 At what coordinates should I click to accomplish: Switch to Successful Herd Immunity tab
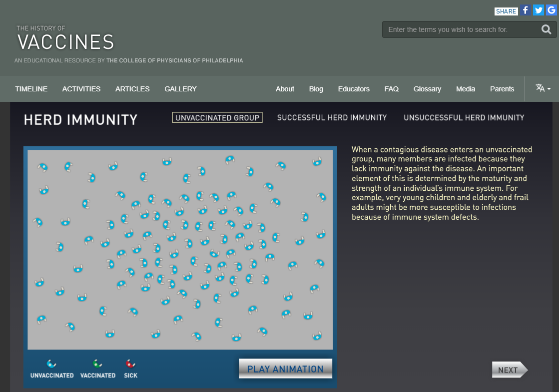pos(332,118)
